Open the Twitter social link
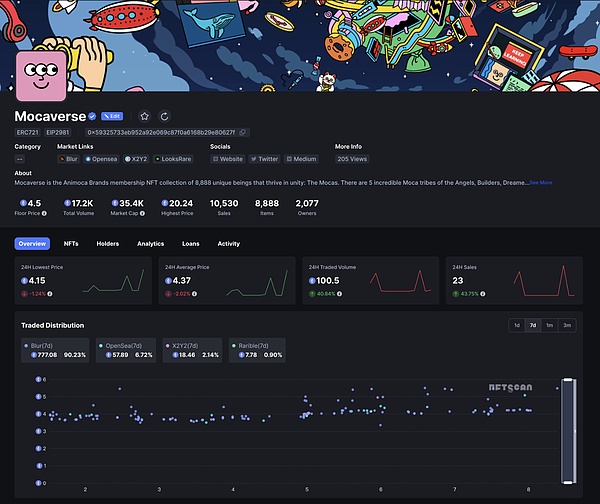 [265, 158]
